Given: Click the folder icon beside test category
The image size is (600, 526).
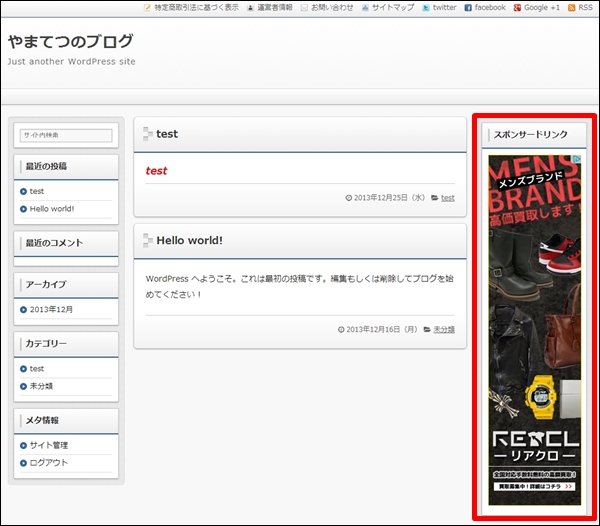Looking at the screenshot, I should [x=435, y=198].
